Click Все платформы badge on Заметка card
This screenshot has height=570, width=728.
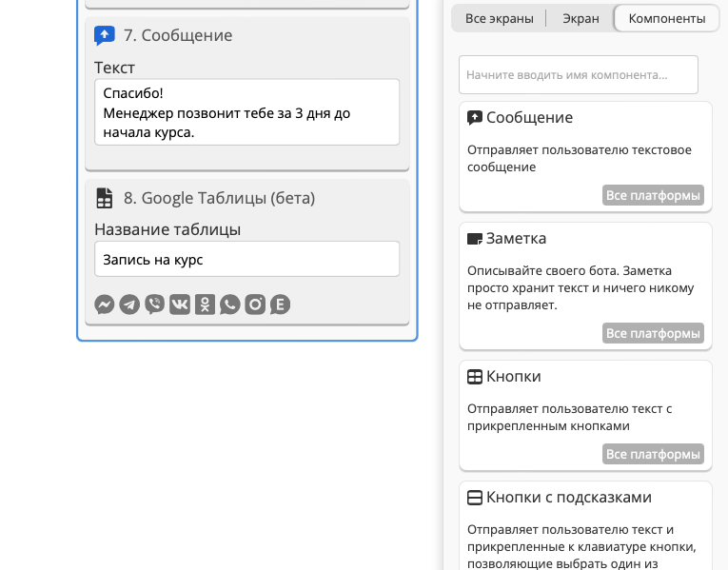653,333
